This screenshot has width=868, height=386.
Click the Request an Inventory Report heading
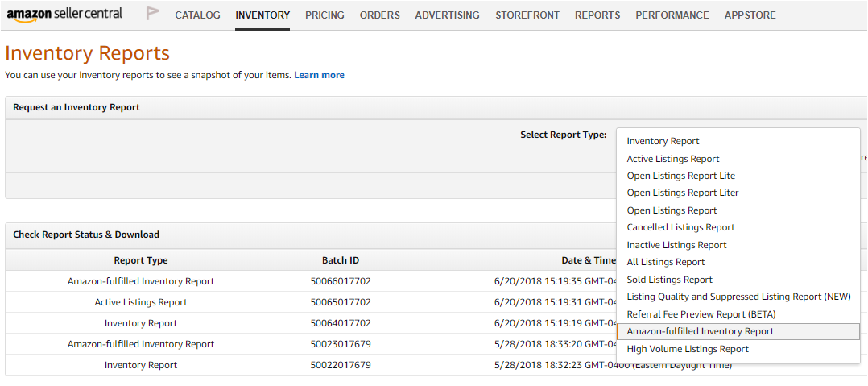pos(76,107)
